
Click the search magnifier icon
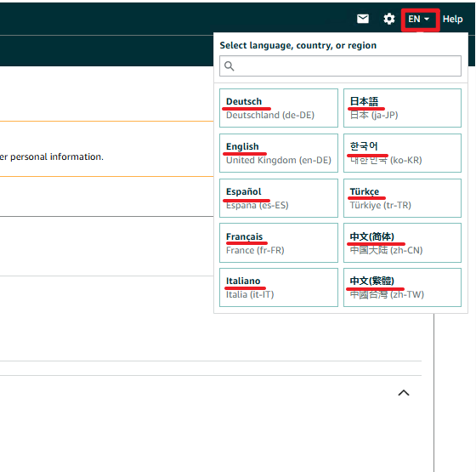pos(229,66)
